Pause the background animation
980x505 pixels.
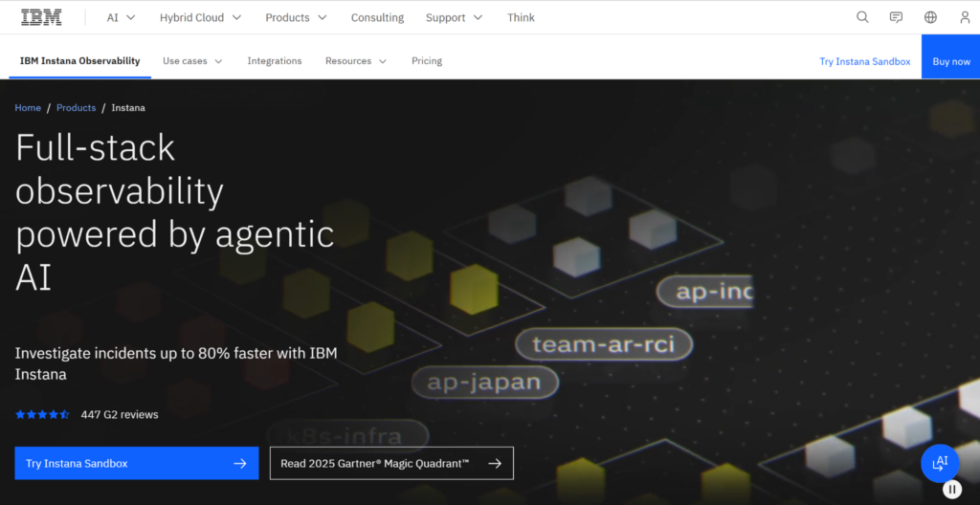(952, 489)
